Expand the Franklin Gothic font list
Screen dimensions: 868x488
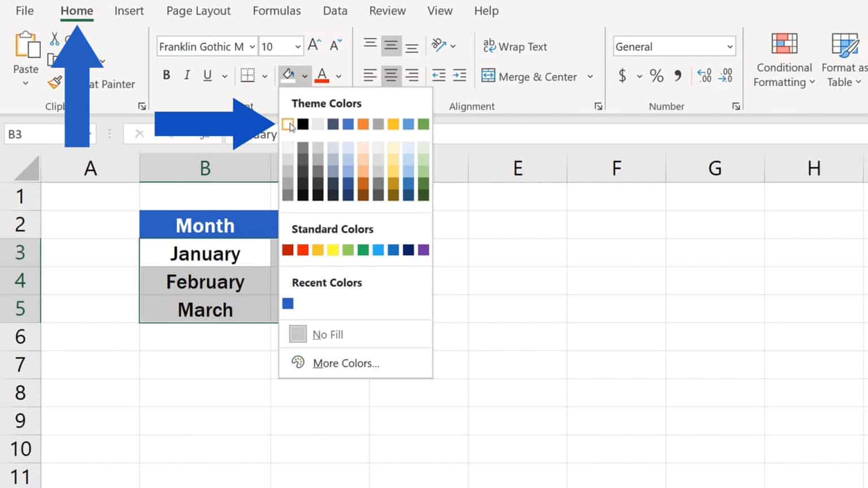click(x=253, y=46)
